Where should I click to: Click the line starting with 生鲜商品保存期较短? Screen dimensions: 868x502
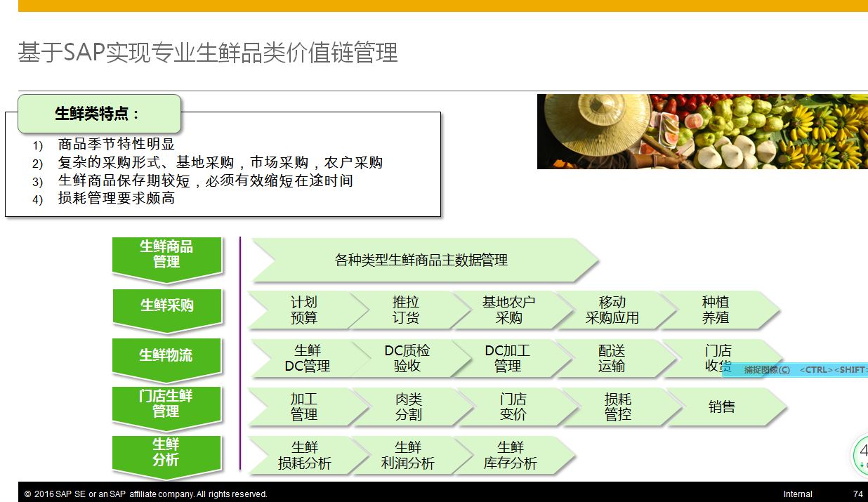pos(205,180)
